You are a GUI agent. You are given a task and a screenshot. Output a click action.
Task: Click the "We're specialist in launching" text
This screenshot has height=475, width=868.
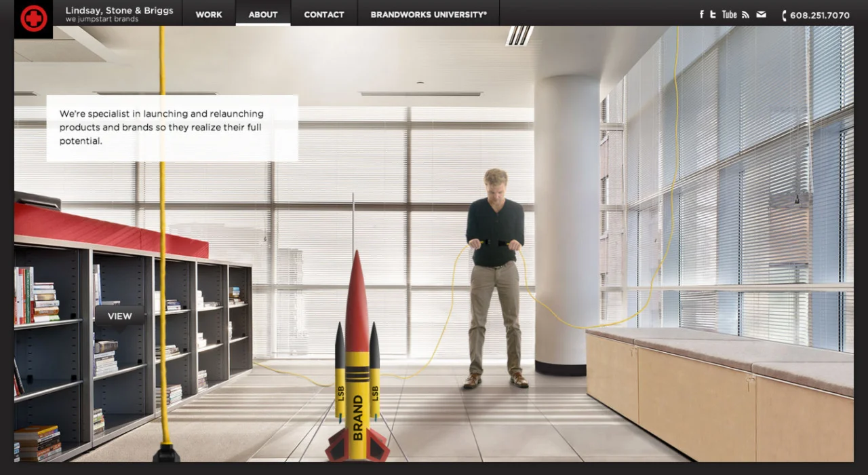point(161,128)
